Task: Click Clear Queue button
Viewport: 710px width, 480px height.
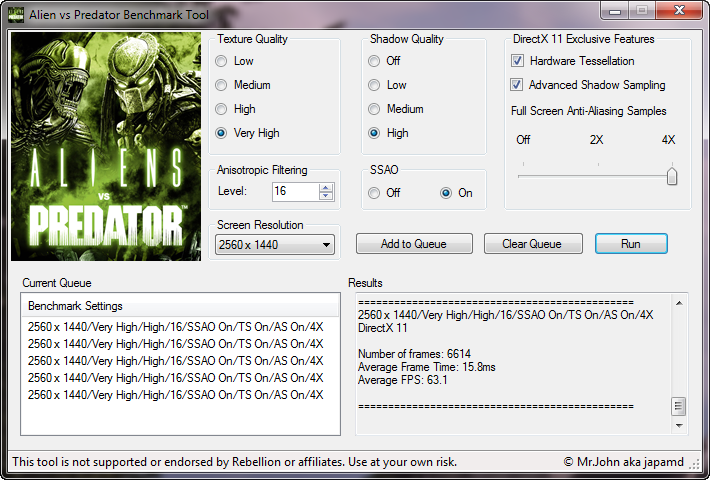Action: (x=533, y=244)
